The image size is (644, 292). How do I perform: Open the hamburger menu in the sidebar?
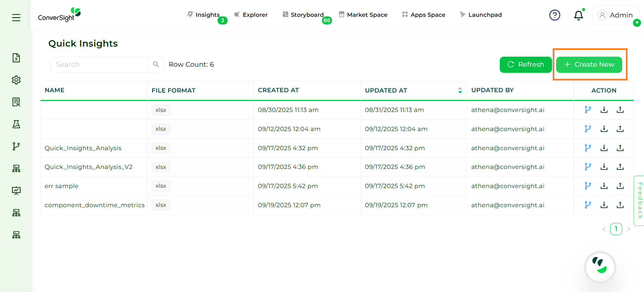[x=16, y=17]
